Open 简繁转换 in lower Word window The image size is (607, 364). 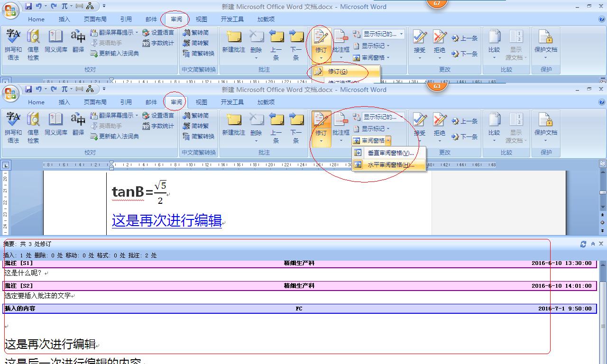pyautogui.click(x=199, y=136)
